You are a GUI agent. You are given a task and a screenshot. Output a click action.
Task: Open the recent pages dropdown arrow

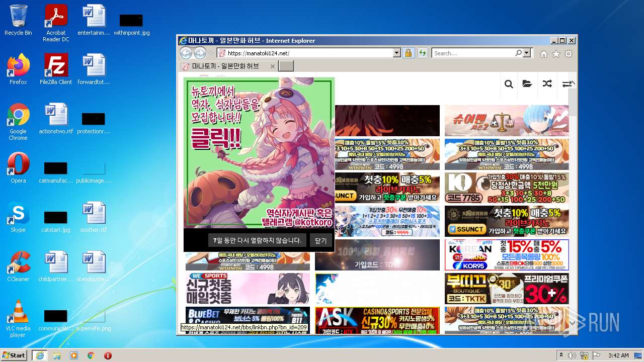coord(211,53)
